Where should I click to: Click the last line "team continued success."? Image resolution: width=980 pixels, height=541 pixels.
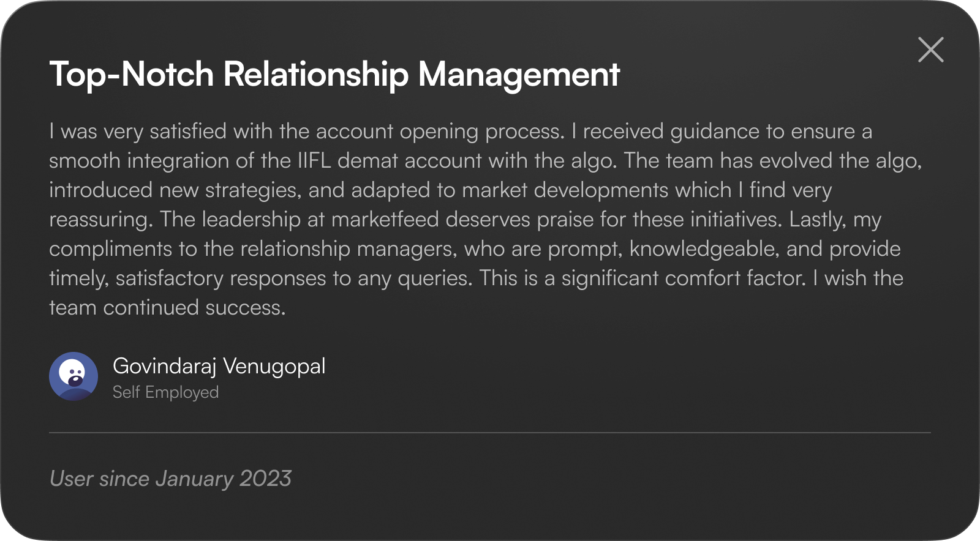pyautogui.click(x=167, y=307)
